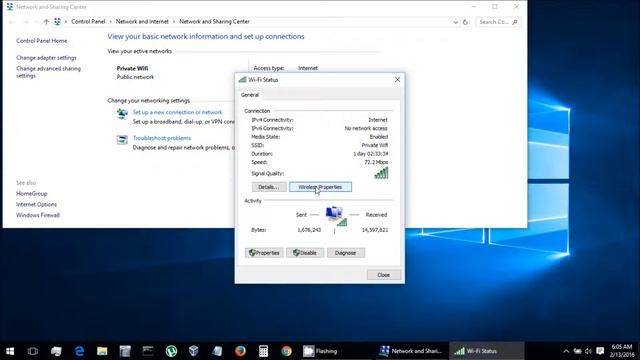Open Task View on the taskbar
The width and height of the screenshot is (640, 360).
click(33, 351)
